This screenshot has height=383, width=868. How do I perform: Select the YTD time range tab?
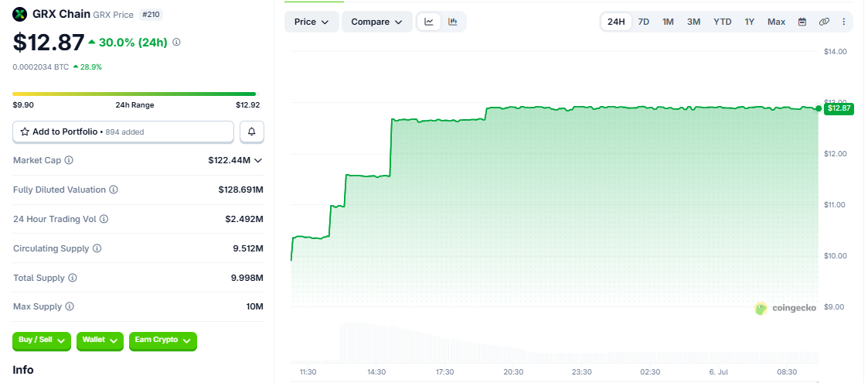(723, 22)
